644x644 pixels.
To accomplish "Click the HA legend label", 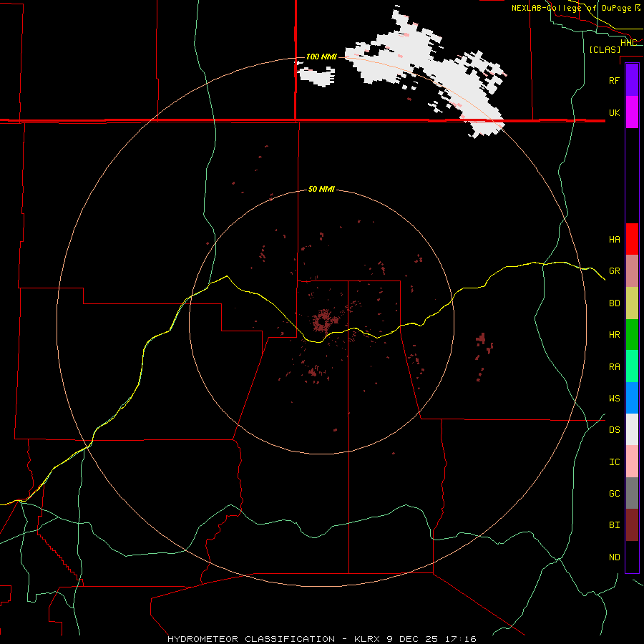I will pos(615,240).
